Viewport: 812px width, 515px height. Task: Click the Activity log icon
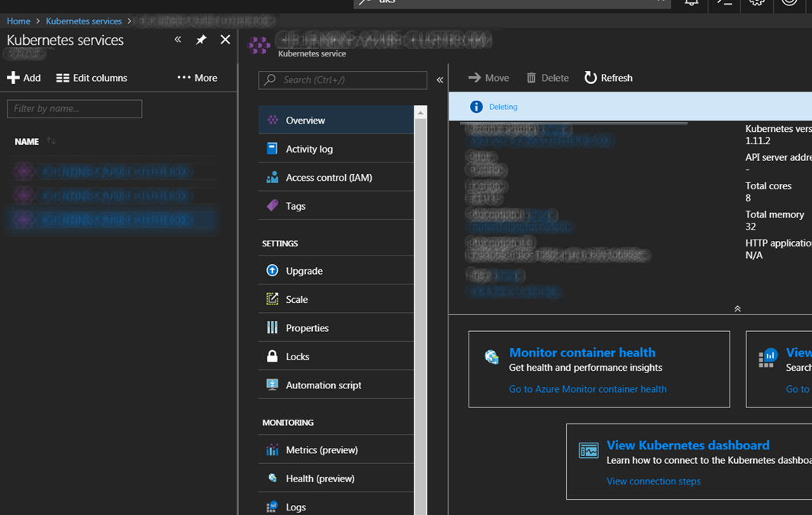pos(272,149)
